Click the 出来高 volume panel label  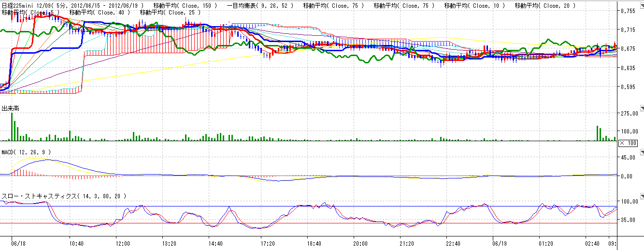click(x=10, y=108)
